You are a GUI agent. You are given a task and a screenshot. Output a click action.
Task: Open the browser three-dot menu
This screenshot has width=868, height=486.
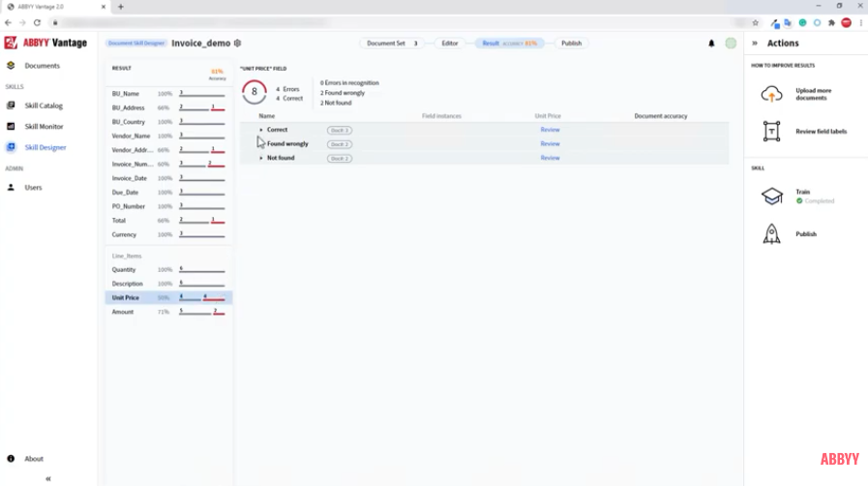(861, 22)
